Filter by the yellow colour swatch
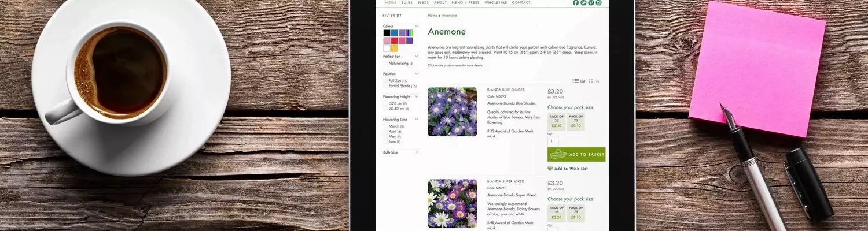 pyautogui.click(x=394, y=48)
